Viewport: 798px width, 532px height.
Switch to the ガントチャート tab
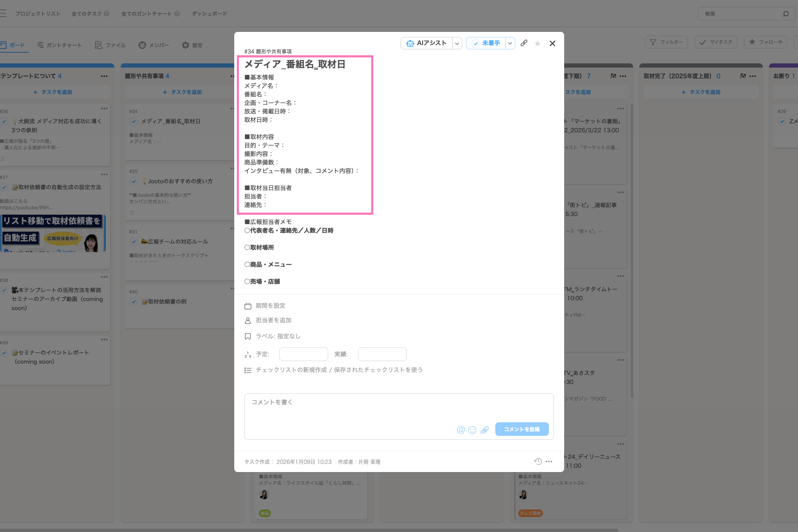click(x=60, y=45)
